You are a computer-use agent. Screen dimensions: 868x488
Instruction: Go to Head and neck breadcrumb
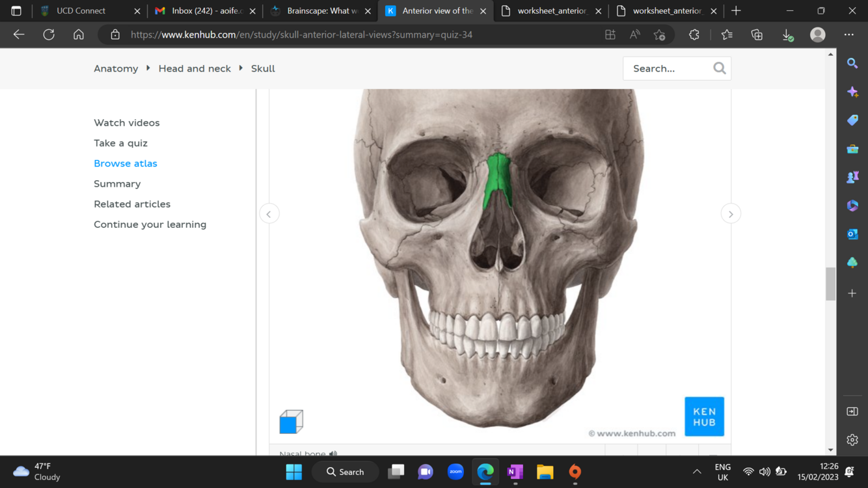[x=195, y=68]
